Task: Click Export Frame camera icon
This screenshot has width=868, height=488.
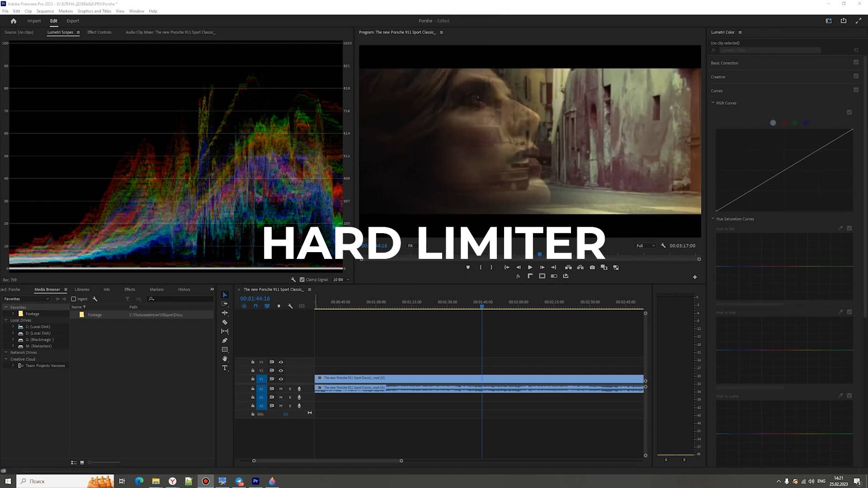Action: pos(592,267)
